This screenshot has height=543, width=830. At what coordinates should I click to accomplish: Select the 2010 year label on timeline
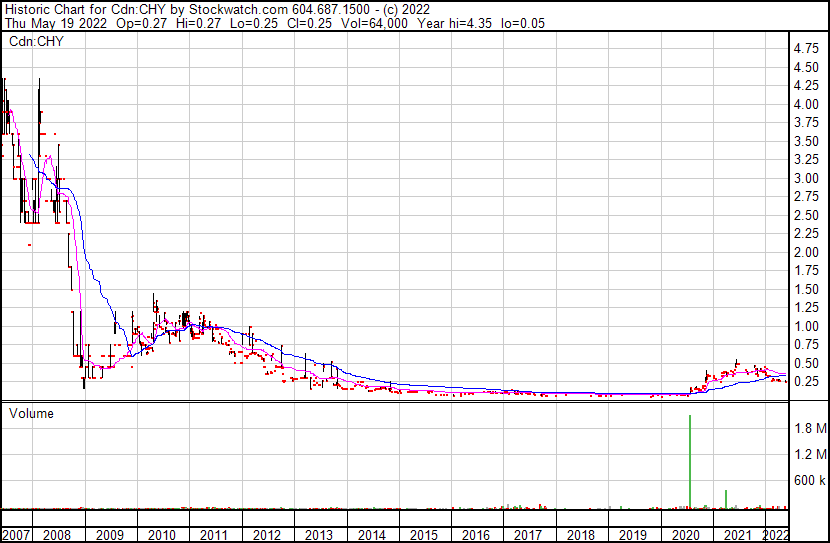coord(161,535)
